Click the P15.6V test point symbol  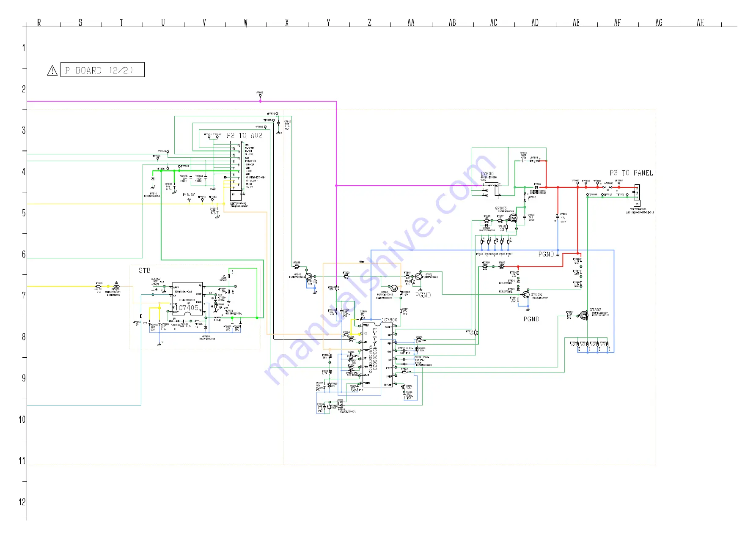[189, 200]
